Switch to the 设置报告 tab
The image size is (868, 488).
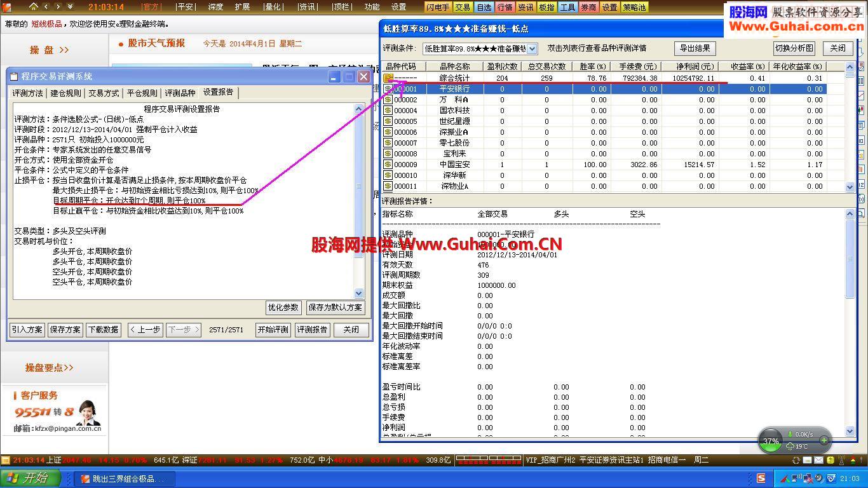point(219,92)
